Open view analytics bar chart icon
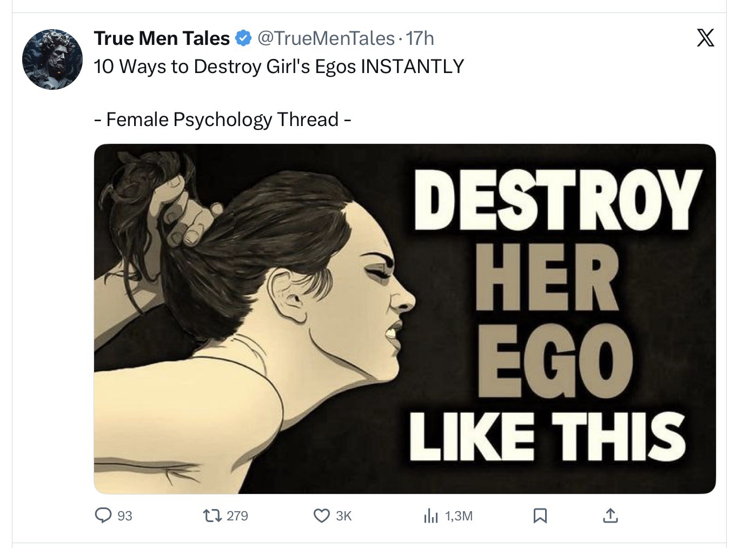Image resolution: width=756 pixels, height=548 pixels. point(431,516)
